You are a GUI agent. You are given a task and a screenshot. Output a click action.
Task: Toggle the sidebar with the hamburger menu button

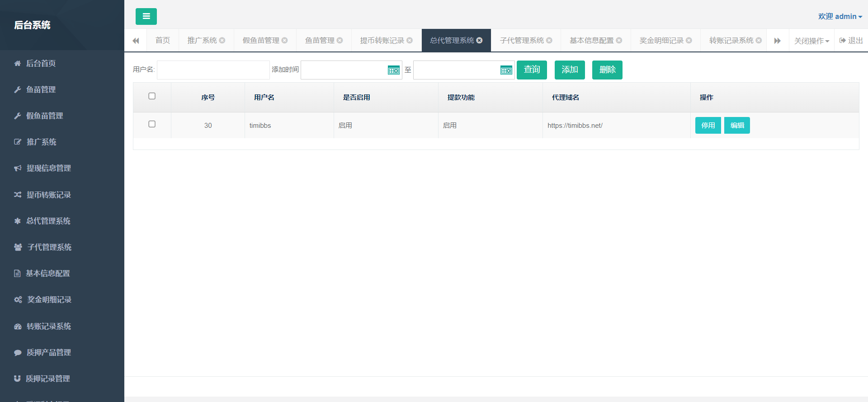point(146,16)
